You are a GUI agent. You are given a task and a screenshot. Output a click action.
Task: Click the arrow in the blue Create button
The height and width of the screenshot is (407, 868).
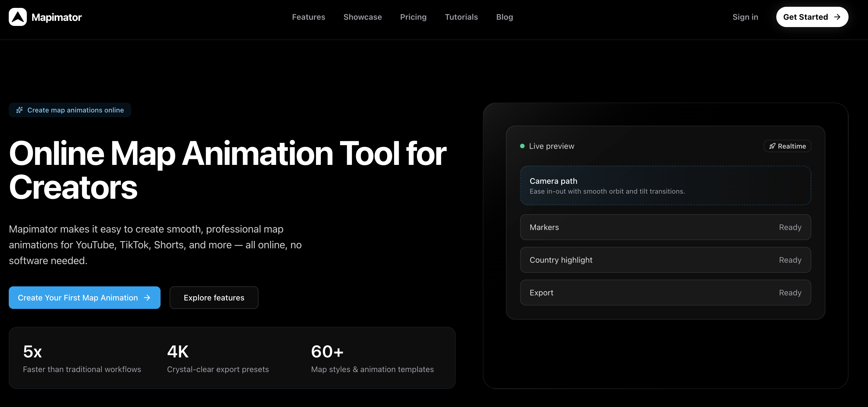(147, 298)
